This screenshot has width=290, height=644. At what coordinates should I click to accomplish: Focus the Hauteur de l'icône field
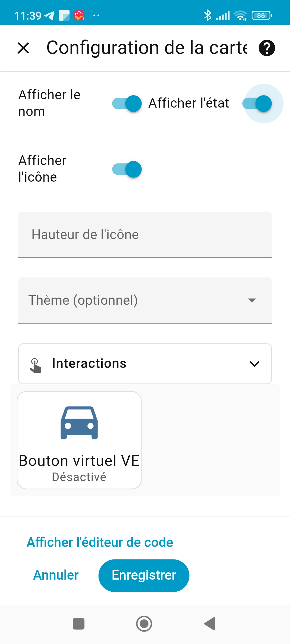[x=145, y=235]
